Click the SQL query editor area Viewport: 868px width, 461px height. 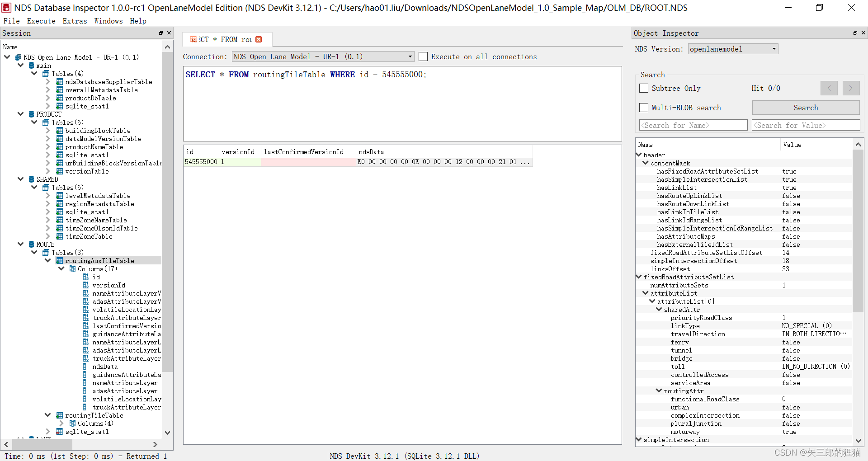tap(402, 103)
